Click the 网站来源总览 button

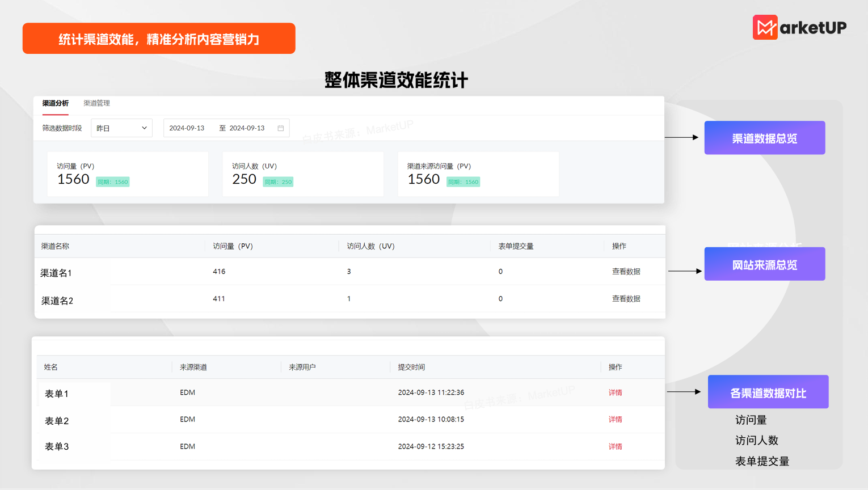tap(764, 263)
